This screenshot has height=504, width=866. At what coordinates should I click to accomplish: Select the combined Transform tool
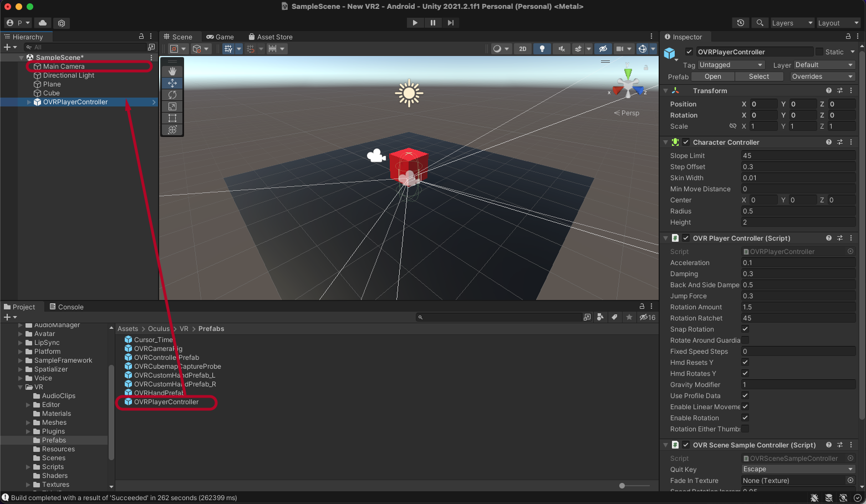(172, 130)
